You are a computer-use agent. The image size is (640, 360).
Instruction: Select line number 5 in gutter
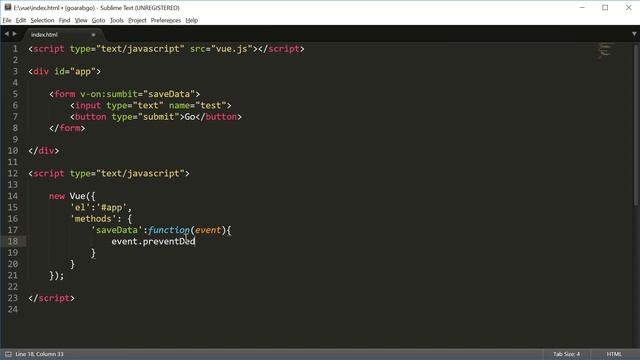(15, 94)
